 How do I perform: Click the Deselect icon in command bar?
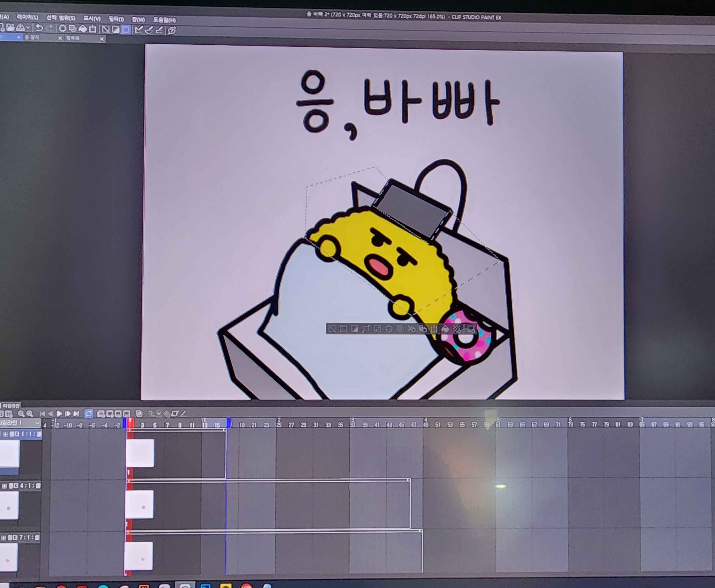(x=106, y=30)
